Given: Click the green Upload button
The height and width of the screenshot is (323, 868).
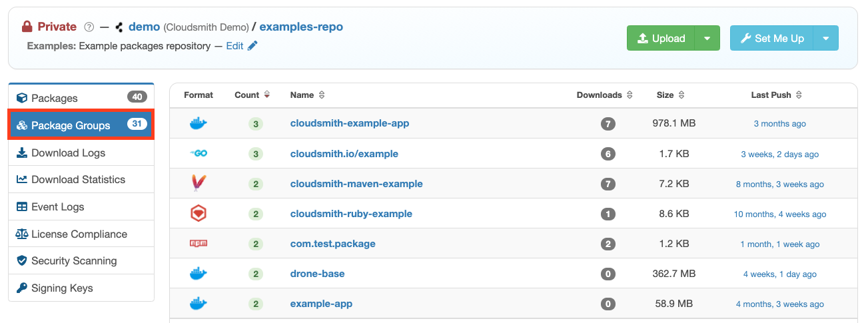Looking at the screenshot, I should click(x=661, y=39).
